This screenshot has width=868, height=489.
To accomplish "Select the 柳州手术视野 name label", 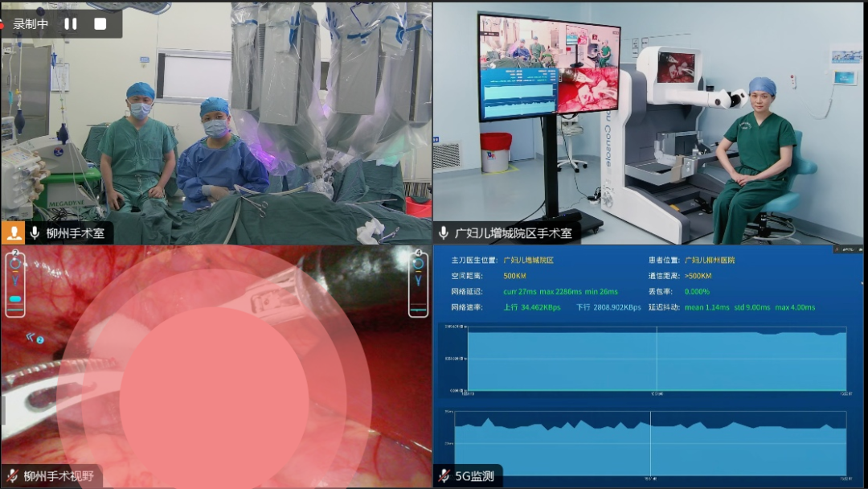I will [x=59, y=476].
